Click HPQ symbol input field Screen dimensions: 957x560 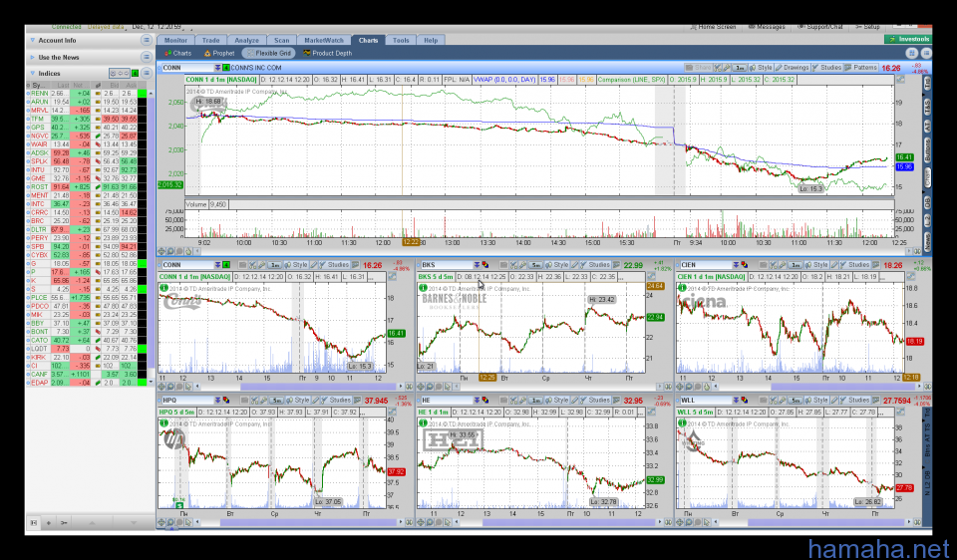coord(186,401)
